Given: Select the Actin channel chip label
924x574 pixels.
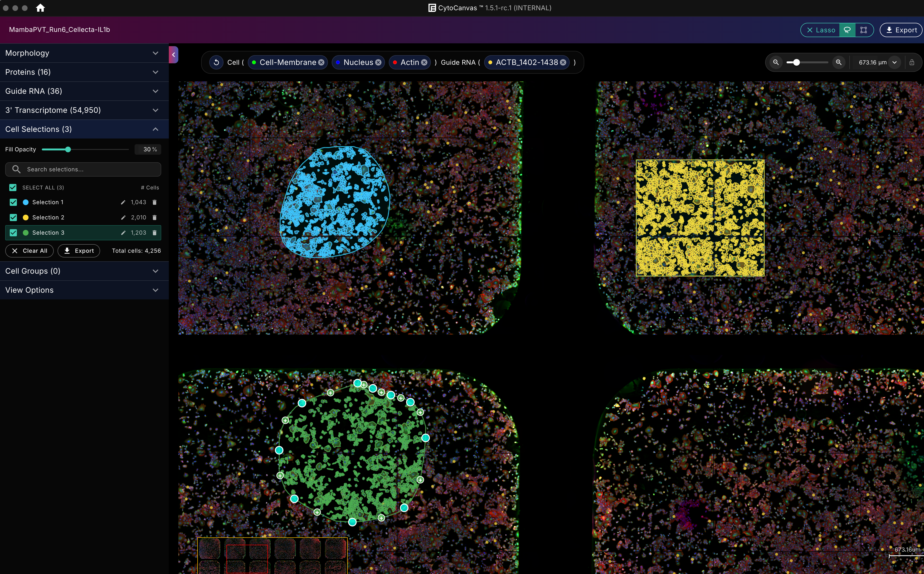Looking at the screenshot, I should (x=410, y=62).
